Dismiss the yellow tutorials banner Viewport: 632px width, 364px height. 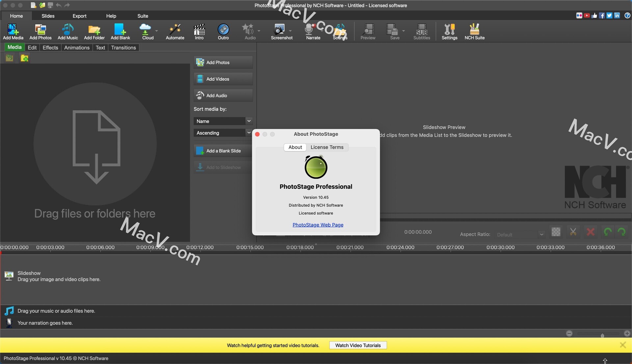coord(623,345)
